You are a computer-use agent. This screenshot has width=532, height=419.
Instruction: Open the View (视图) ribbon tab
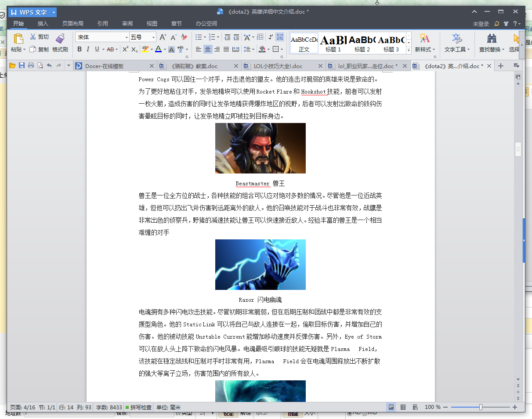point(152,24)
